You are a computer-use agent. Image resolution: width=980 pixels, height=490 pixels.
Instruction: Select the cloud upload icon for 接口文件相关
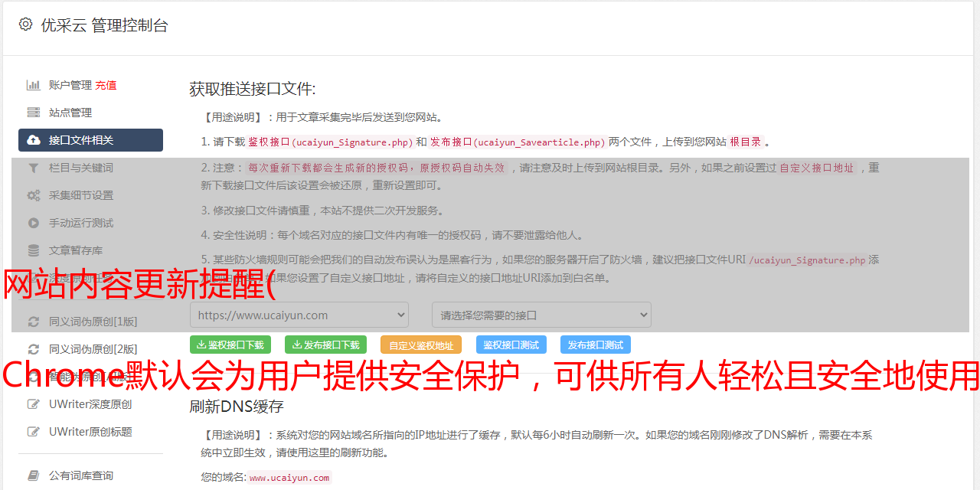coord(34,140)
